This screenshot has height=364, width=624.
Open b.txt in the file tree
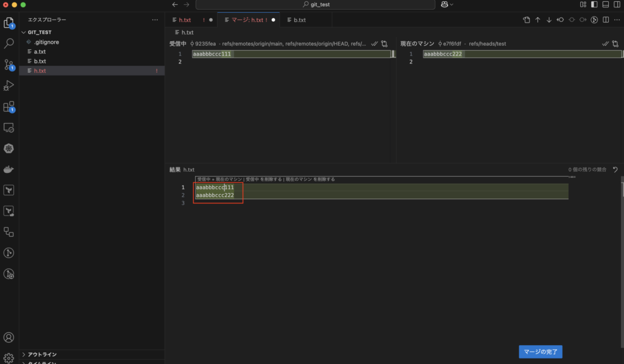(x=92, y=61)
